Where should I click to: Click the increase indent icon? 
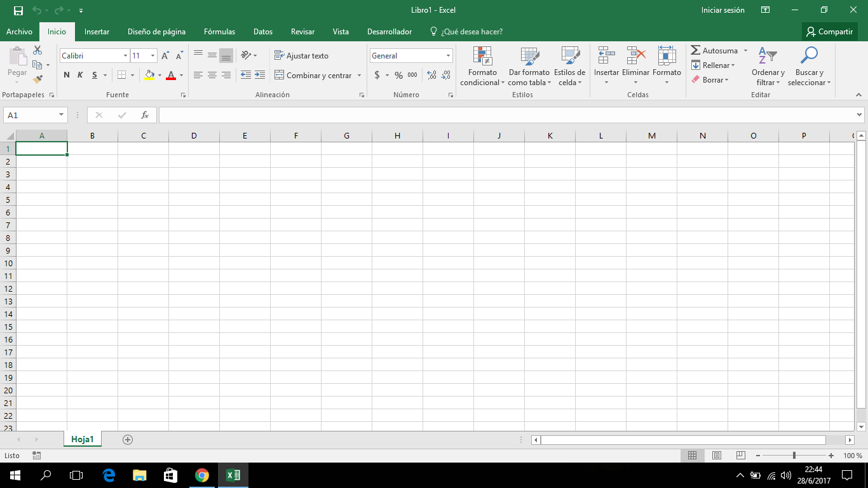pyautogui.click(x=260, y=75)
